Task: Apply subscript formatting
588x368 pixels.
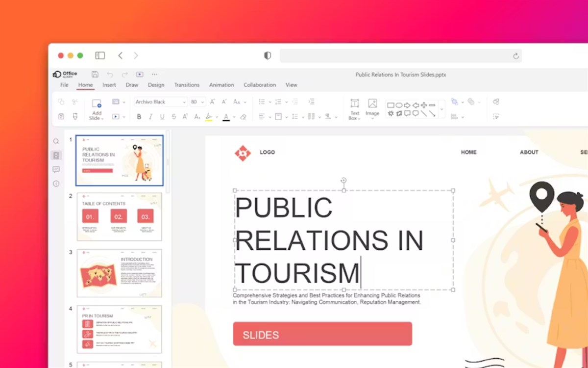Action: tap(197, 116)
